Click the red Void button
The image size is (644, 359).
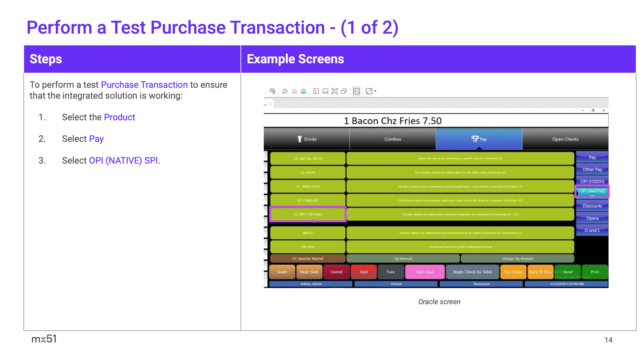coord(364,272)
